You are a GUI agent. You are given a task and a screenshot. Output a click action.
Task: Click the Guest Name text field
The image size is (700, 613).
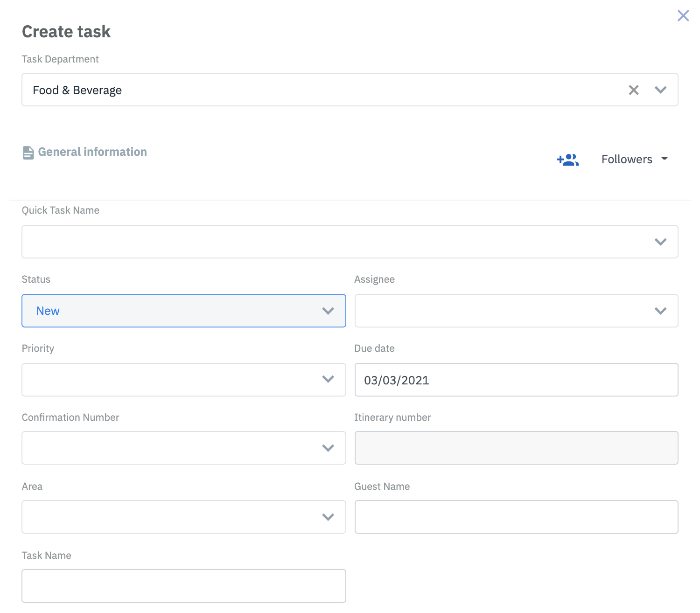(516, 517)
